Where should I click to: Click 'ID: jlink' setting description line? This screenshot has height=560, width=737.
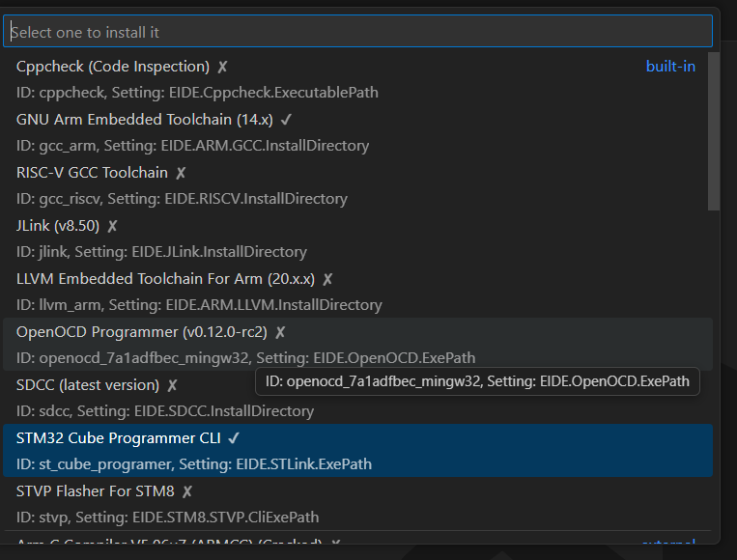(161, 252)
